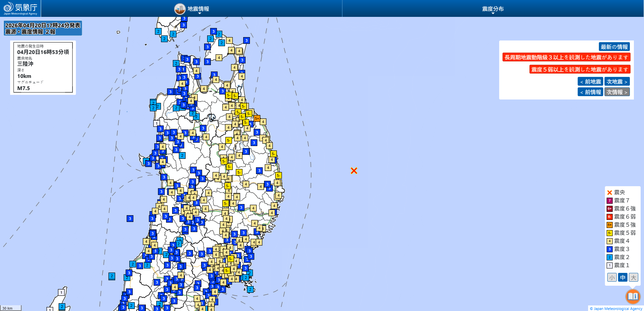Image resolution: width=644 pixels, height=311 pixels.
Task: Set icon size to small (小)
Action: [612, 278]
